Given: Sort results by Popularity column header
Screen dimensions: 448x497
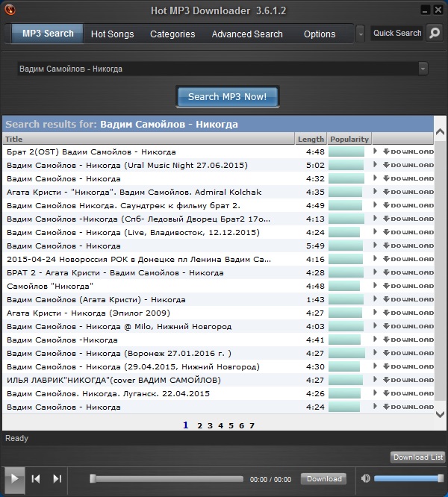Looking at the screenshot, I should [349, 139].
